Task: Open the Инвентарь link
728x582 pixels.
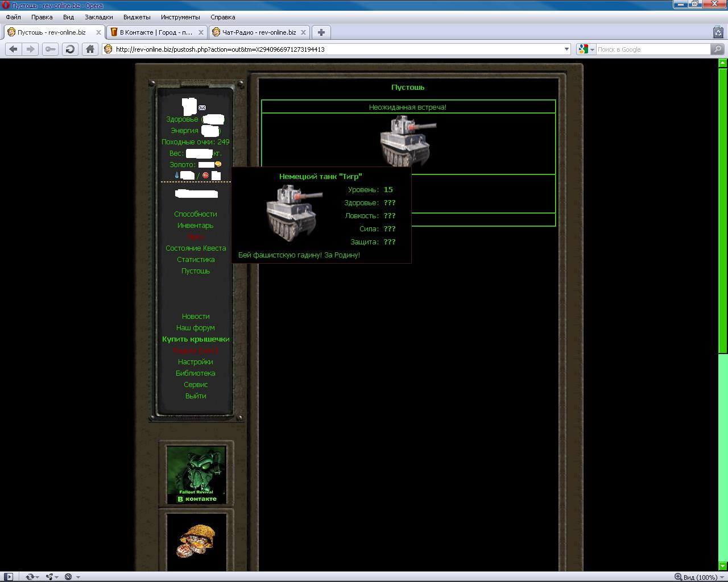Action: 196,226
